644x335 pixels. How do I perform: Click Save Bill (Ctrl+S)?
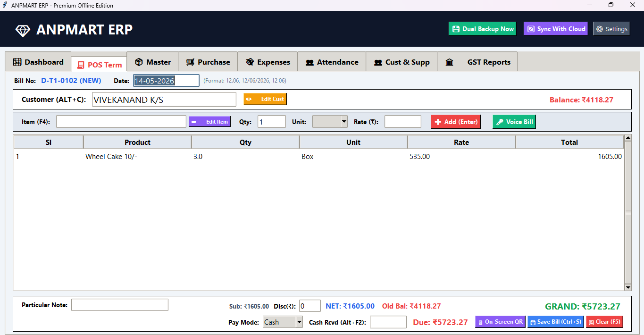[x=556, y=322]
